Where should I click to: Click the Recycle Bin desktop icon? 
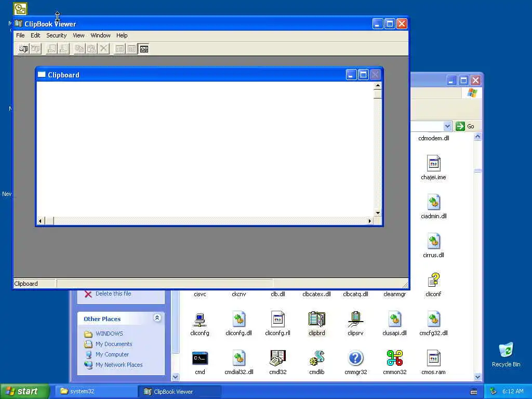tap(506, 350)
